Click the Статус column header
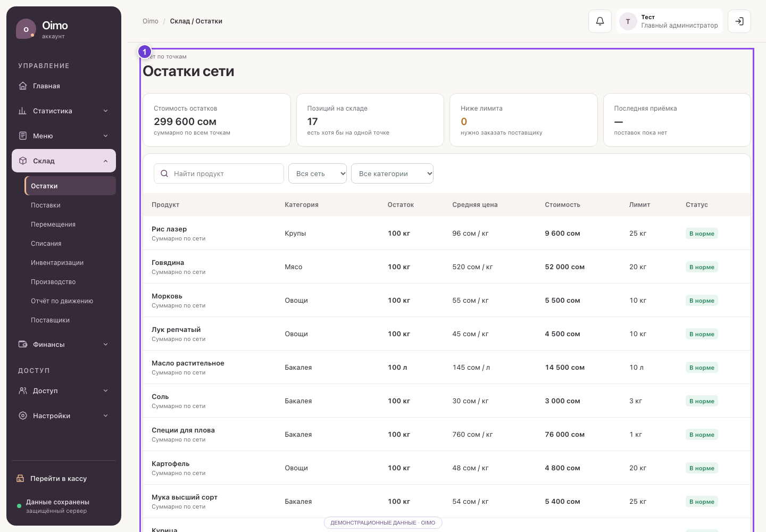 [x=697, y=204]
